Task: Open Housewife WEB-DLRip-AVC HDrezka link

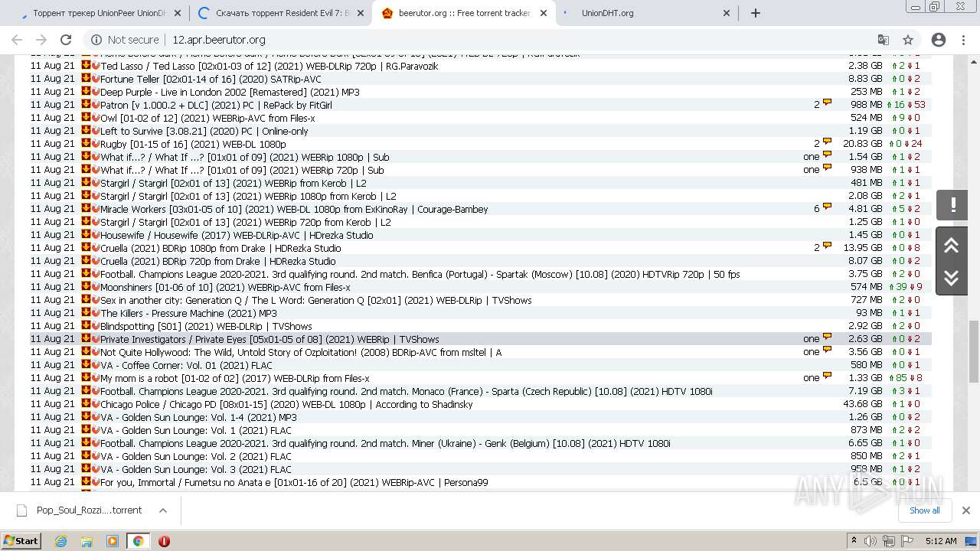Action: tap(237, 236)
